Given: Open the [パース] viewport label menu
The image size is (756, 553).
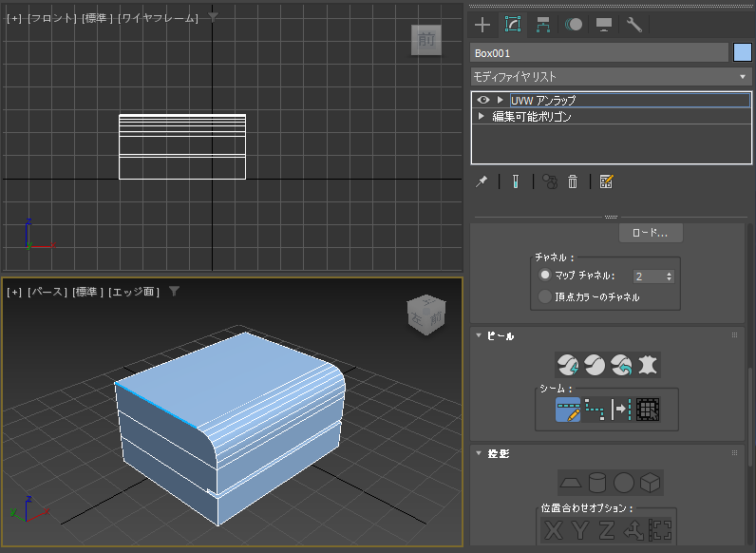Looking at the screenshot, I should (x=47, y=292).
